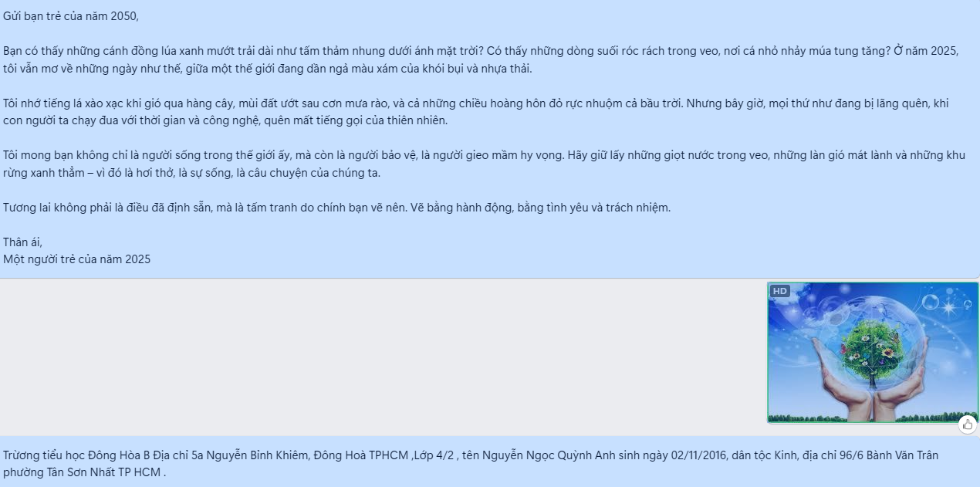980x487 pixels.
Task: Click the HD badge on the photo
Action: pyautogui.click(x=780, y=291)
